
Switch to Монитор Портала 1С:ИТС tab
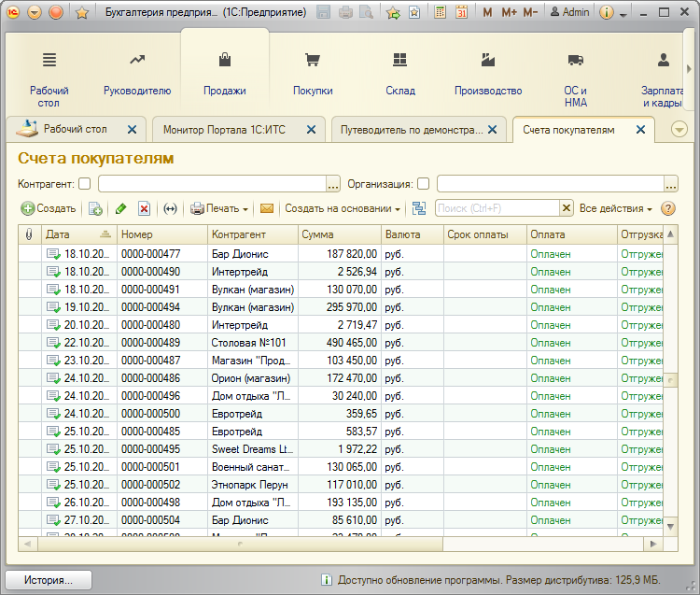click(x=224, y=130)
